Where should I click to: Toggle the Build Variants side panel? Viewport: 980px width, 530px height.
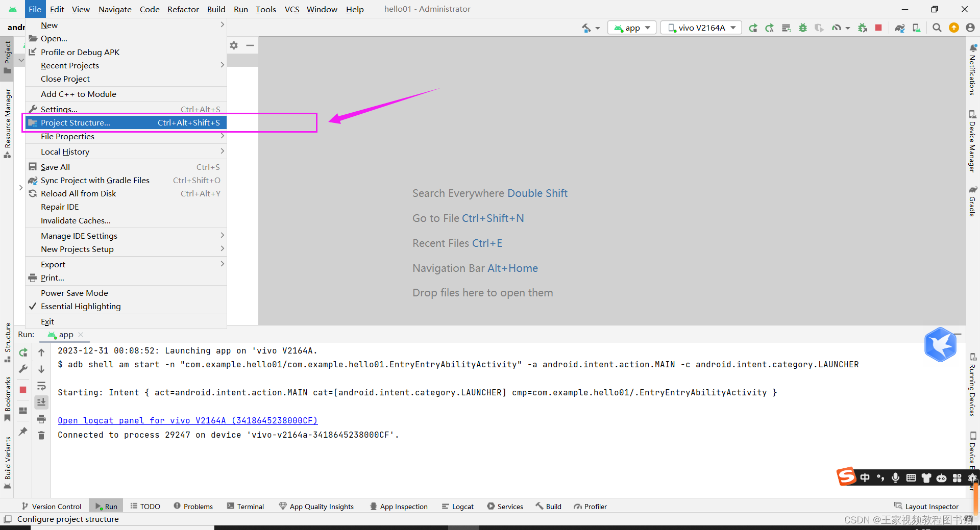tap(7, 462)
